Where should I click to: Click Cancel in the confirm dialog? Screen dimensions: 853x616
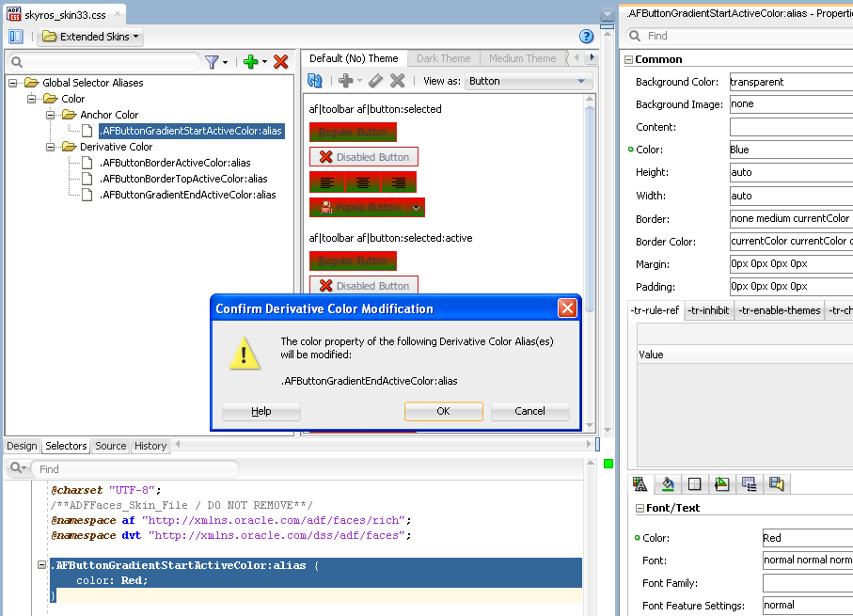click(x=529, y=411)
